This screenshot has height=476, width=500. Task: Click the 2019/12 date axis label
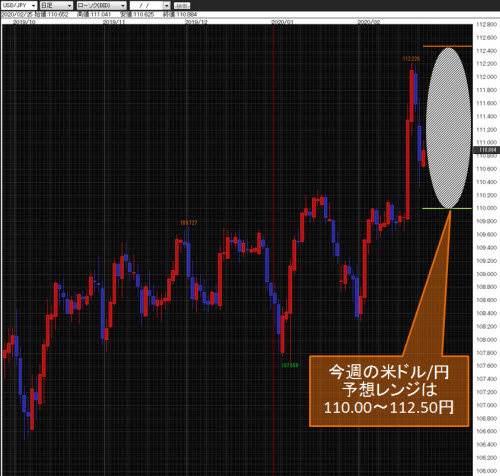pos(196,22)
